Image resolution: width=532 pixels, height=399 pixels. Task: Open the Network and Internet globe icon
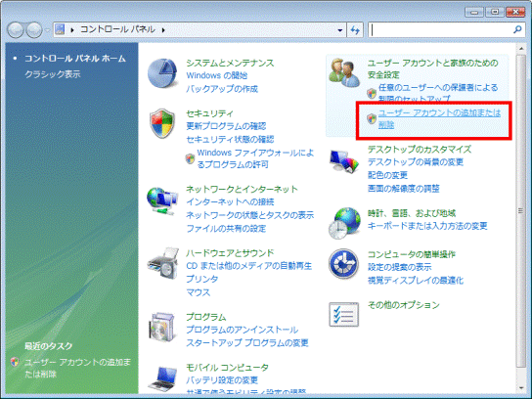pos(162,200)
